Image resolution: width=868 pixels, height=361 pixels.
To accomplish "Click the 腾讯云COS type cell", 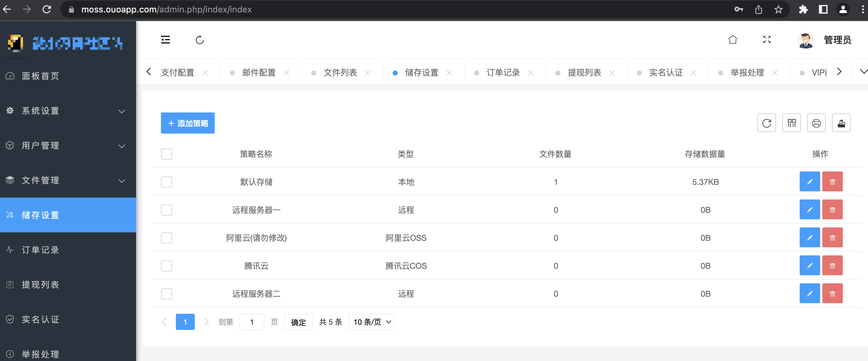I will pyautogui.click(x=406, y=266).
